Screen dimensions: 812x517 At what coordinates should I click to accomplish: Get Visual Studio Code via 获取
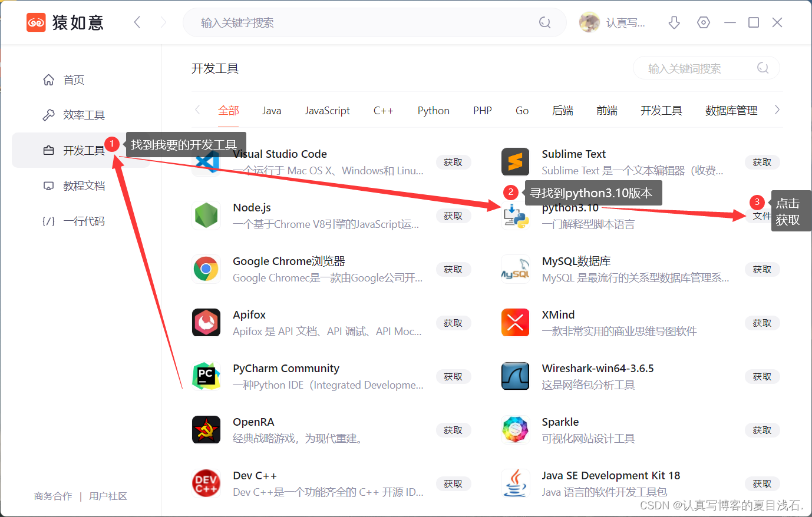453,162
